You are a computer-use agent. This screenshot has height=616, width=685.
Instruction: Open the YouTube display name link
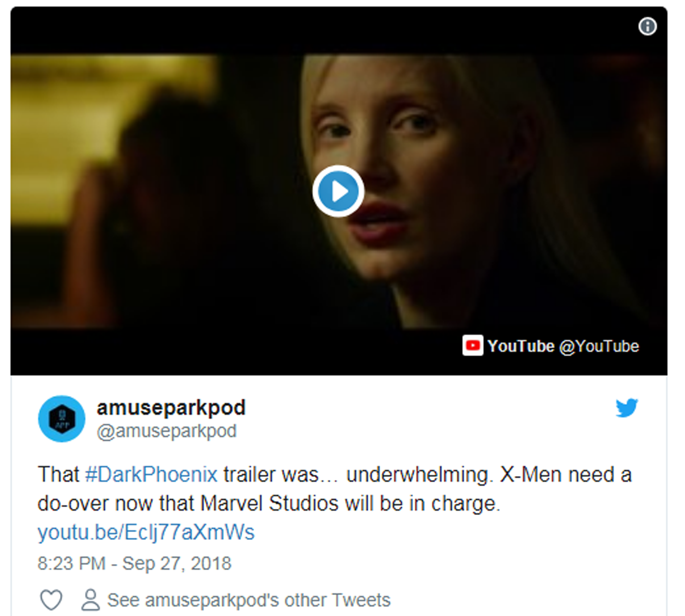click(521, 346)
